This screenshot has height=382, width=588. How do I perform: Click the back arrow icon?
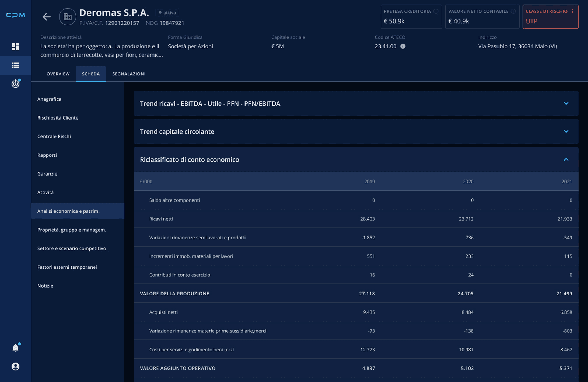pos(46,17)
